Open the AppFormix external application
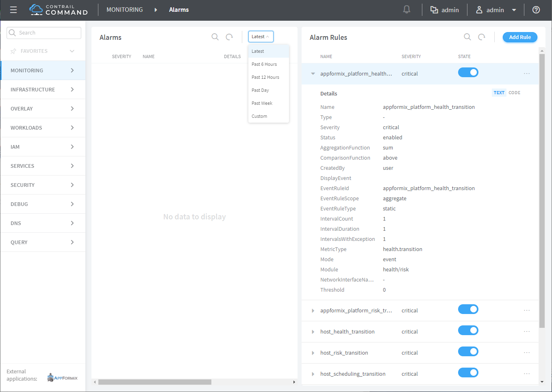552x392 pixels. click(x=62, y=378)
